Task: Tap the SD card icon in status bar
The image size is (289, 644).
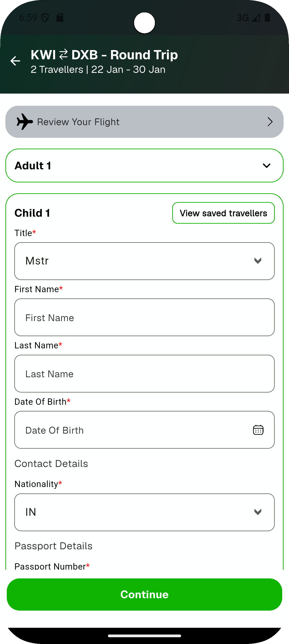Action: coord(60,18)
